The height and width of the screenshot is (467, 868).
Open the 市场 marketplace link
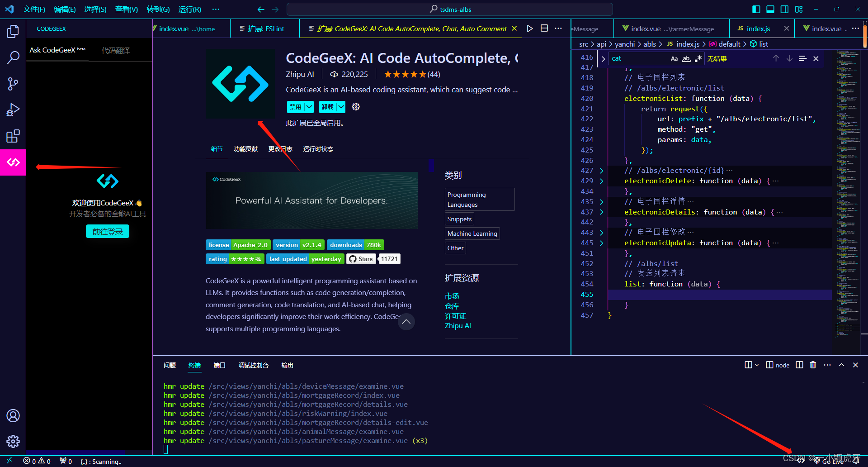pyautogui.click(x=452, y=296)
